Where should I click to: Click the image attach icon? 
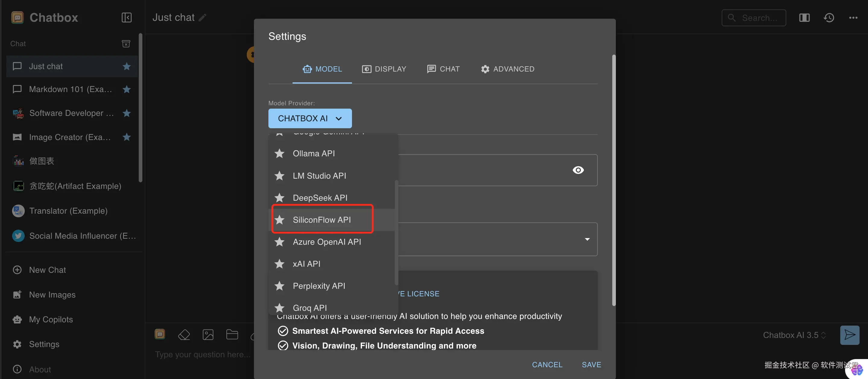(208, 335)
